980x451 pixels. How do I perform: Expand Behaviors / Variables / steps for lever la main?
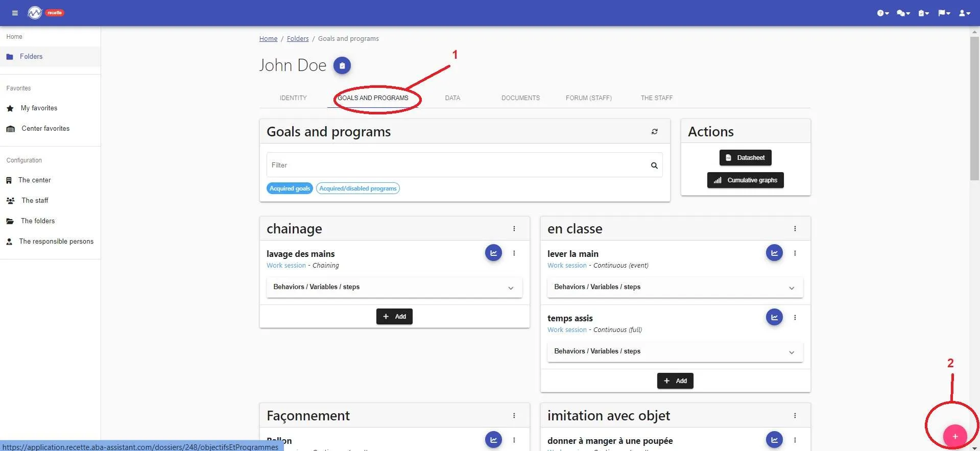click(x=675, y=287)
